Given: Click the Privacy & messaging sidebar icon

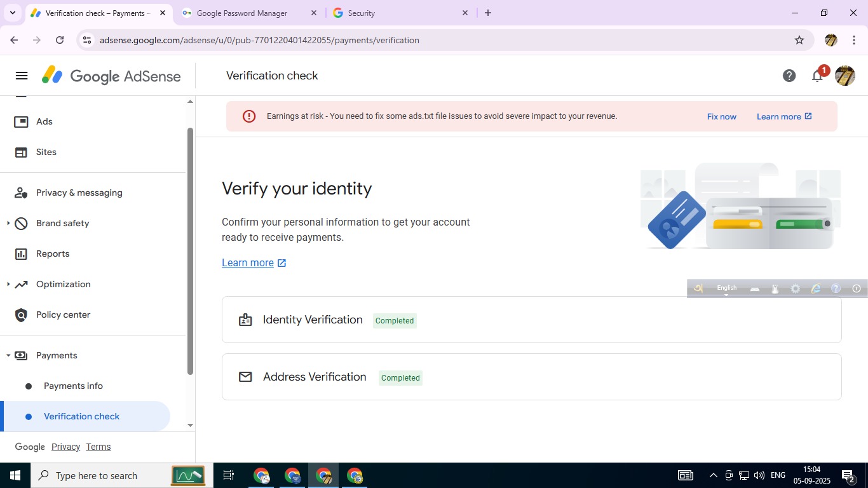Looking at the screenshot, I should coord(21,193).
